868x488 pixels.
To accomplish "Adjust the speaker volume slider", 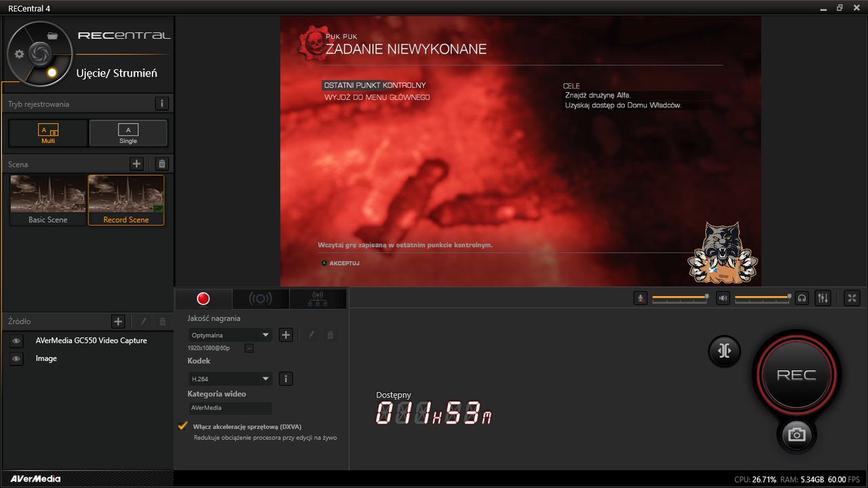I will point(764,298).
